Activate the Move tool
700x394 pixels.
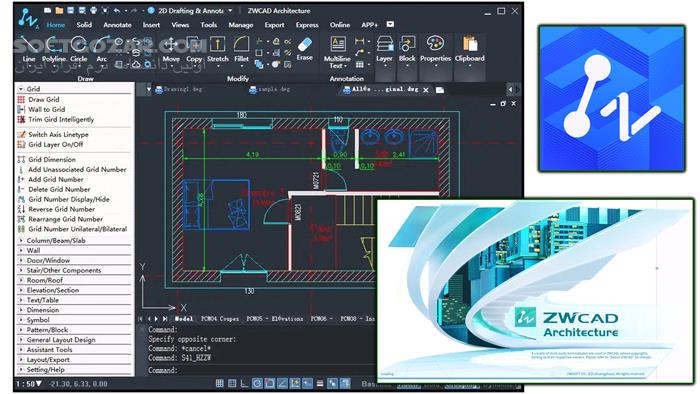tap(171, 49)
